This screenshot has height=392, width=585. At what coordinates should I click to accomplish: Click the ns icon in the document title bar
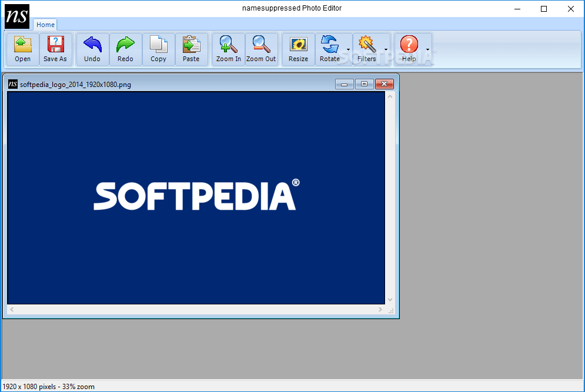point(13,84)
